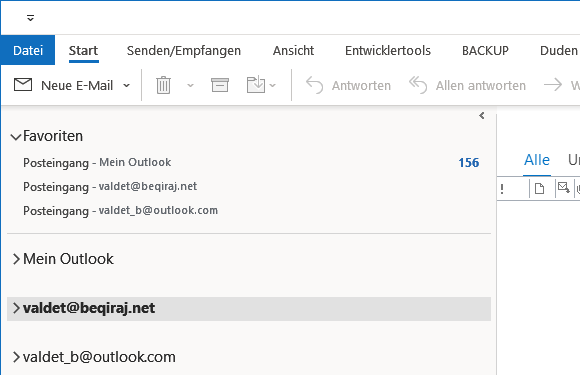Switch to the Entwicklertools tab
580x375 pixels.
(388, 50)
